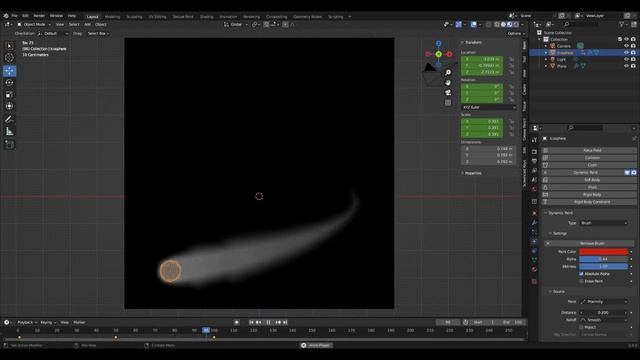
Task: Switch to Animation workspace tab
Action: 228,17
